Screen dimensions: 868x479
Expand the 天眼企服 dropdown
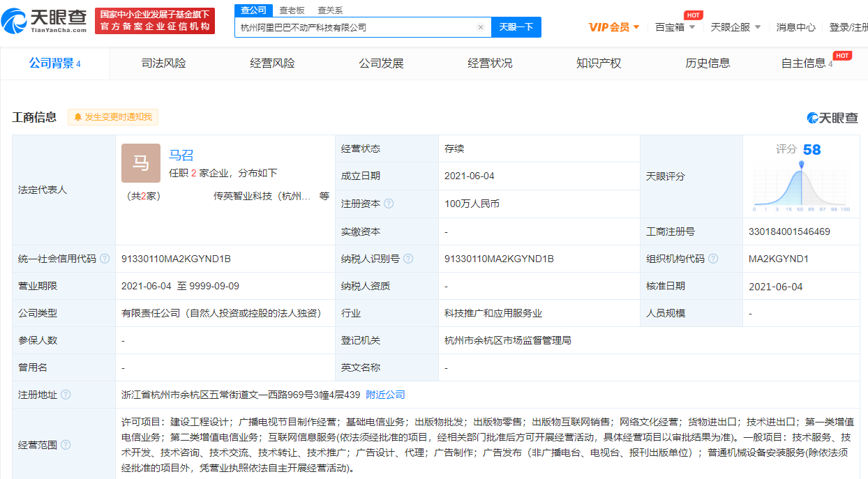pyautogui.click(x=735, y=27)
